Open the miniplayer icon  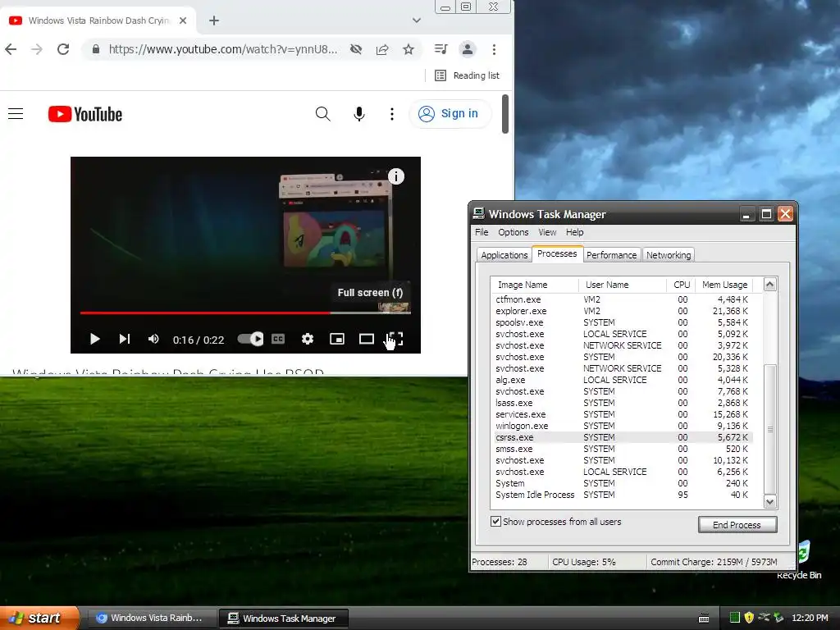click(337, 339)
